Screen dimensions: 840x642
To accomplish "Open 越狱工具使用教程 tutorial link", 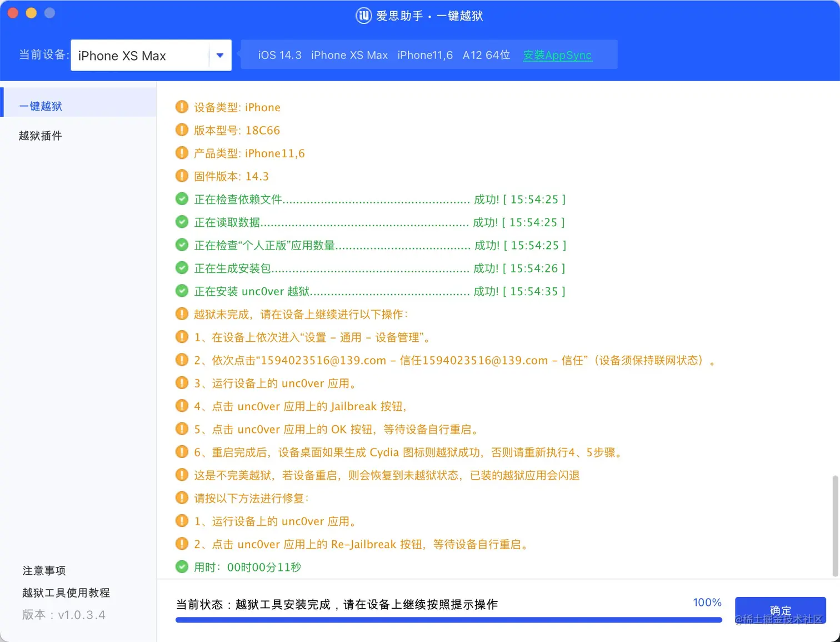I will coord(66,593).
